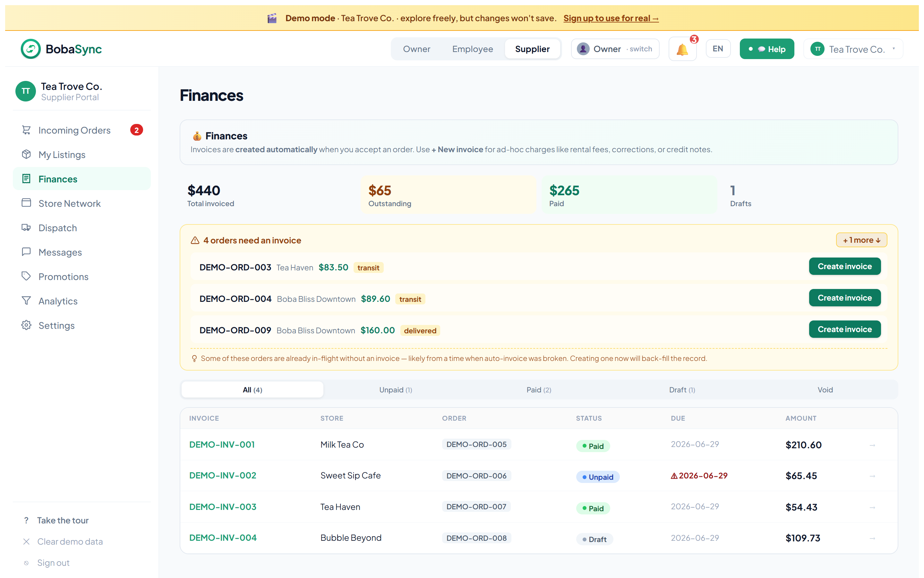Open the EN language selector
The height and width of the screenshot is (578, 924).
tap(718, 49)
